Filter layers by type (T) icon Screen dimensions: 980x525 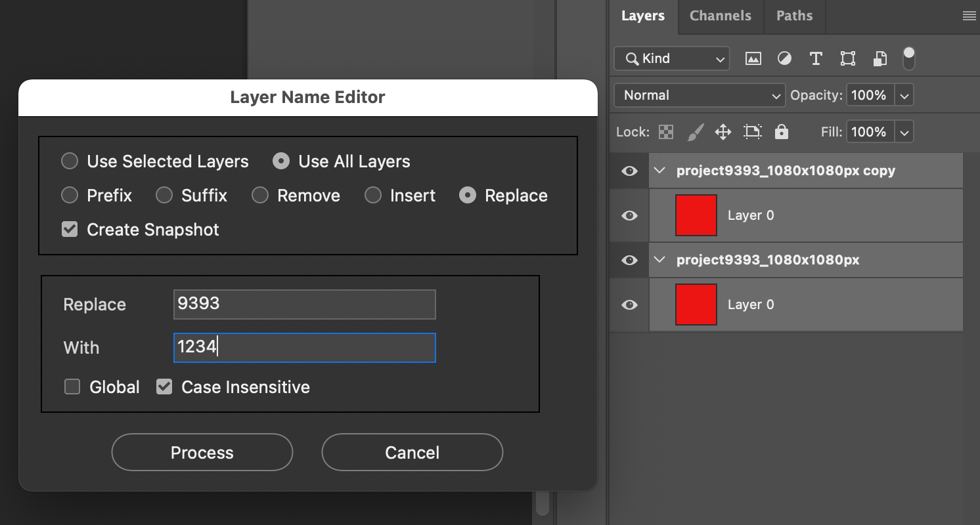(x=816, y=58)
